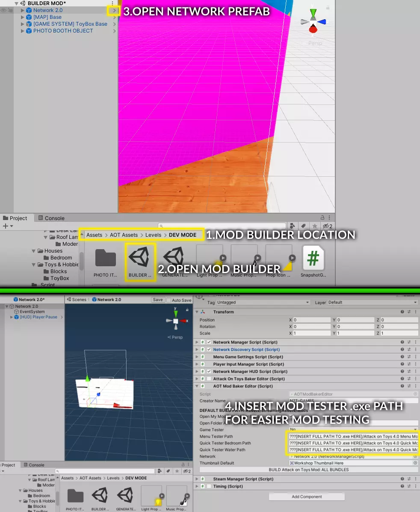Click the Add Component button
The height and width of the screenshot is (512, 420).
(x=307, y=497)
